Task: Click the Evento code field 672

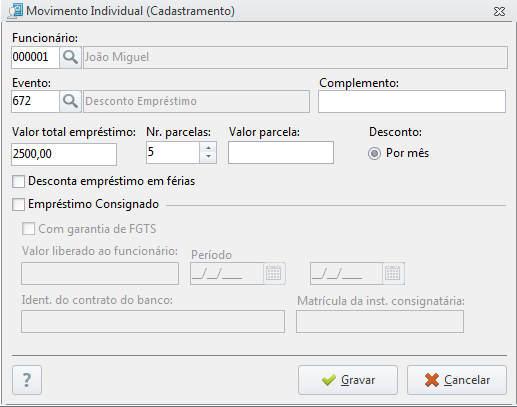Action: point(35,101)
